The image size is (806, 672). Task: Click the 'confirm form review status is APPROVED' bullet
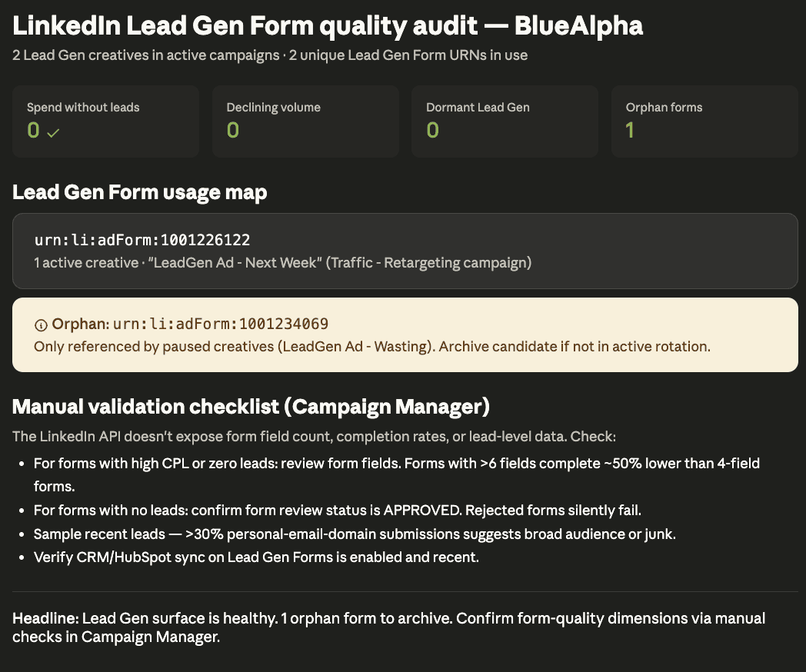pyautogui.click(x=337, y=511)
